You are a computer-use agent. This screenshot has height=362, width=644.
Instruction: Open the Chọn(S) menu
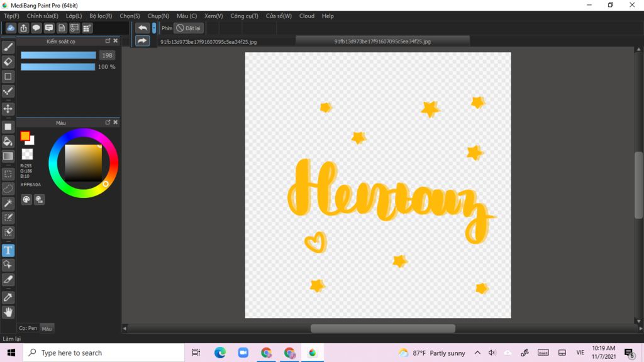(x=130, y=16)
